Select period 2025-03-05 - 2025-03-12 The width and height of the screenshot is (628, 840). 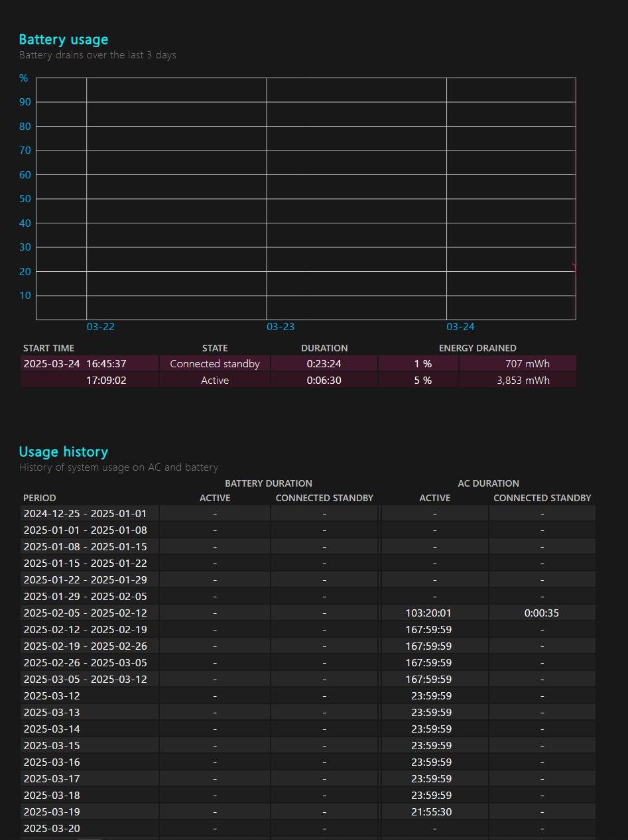pyautogui.click(x=86, y=680)
